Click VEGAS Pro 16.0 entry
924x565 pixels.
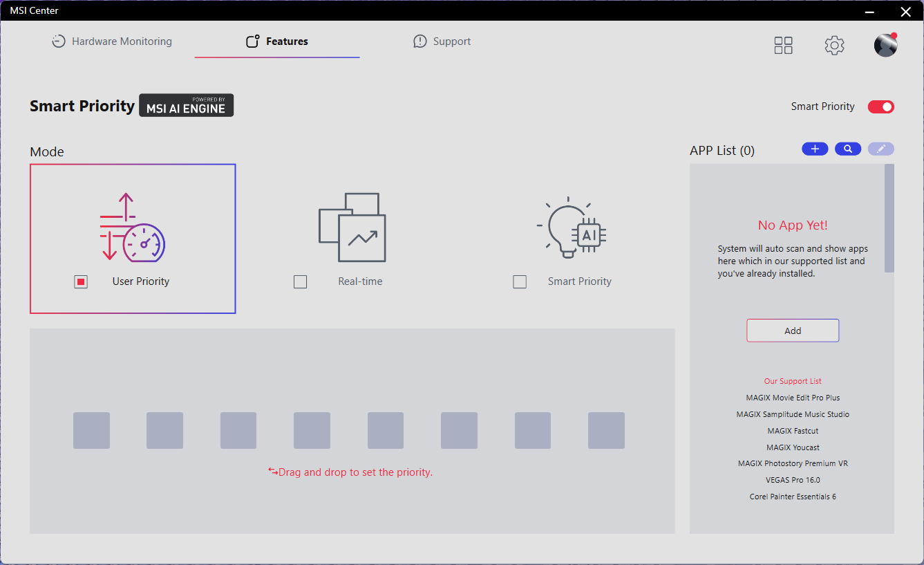point(793,480)
